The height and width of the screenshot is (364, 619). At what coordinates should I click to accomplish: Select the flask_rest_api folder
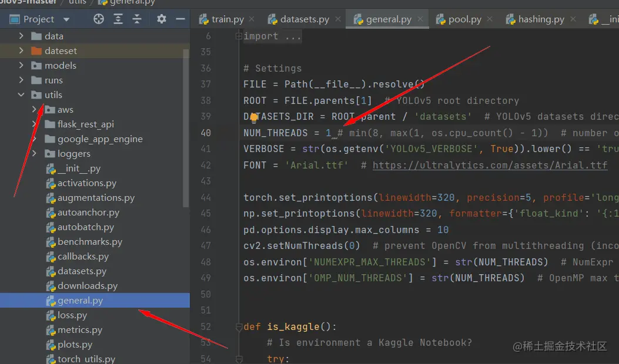[x=86, y=124]
